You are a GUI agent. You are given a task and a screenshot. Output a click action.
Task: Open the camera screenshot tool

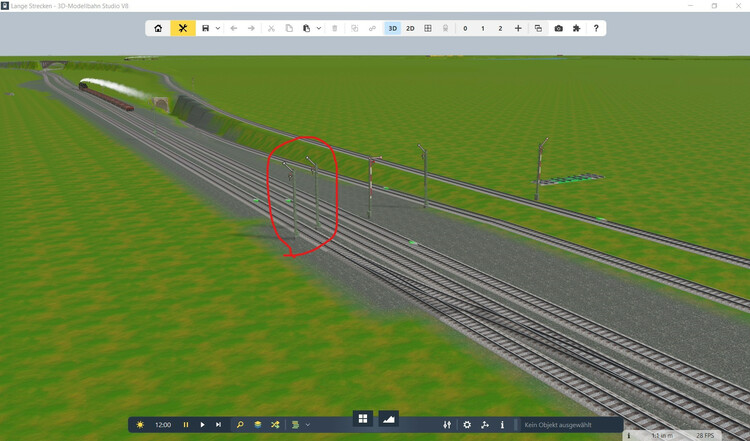pos(558,28)
